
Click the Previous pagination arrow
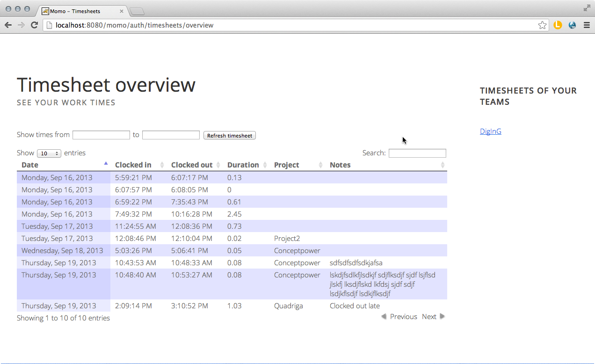tap(385, 316)
